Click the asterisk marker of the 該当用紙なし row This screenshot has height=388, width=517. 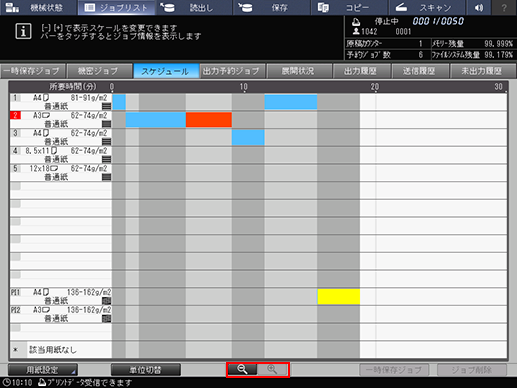point(15,350)
